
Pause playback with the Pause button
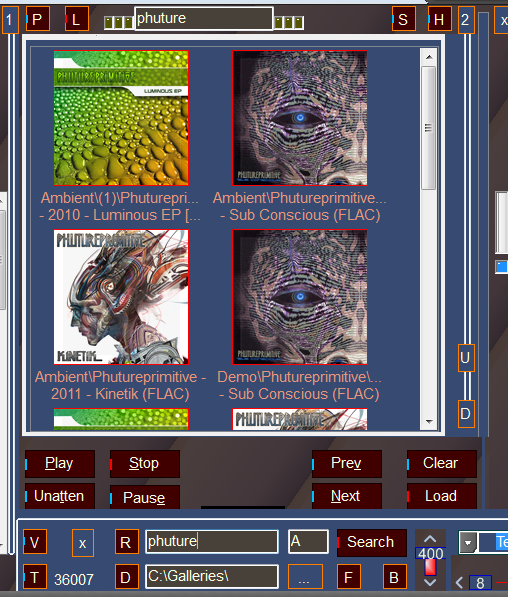coord(145,497)
